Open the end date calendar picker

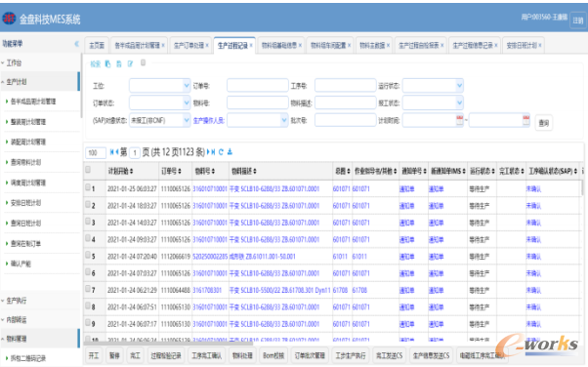pyautogui.click(x=526, y=120)
